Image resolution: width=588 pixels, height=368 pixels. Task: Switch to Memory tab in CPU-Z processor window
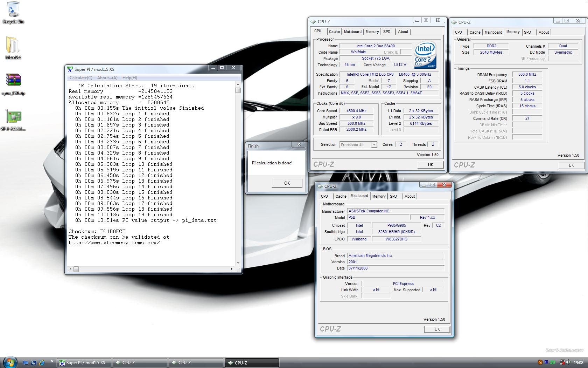pos(372,32)
